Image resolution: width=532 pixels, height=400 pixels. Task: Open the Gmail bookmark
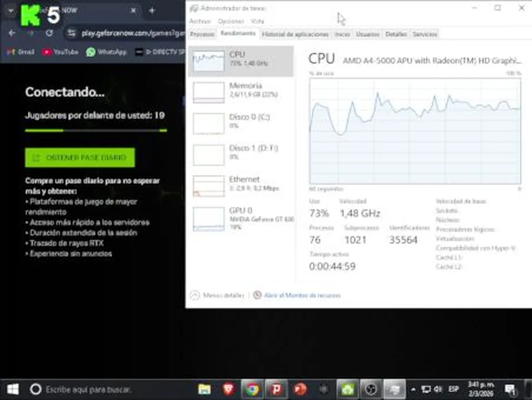pyautogui.click(x=21, y=52)
